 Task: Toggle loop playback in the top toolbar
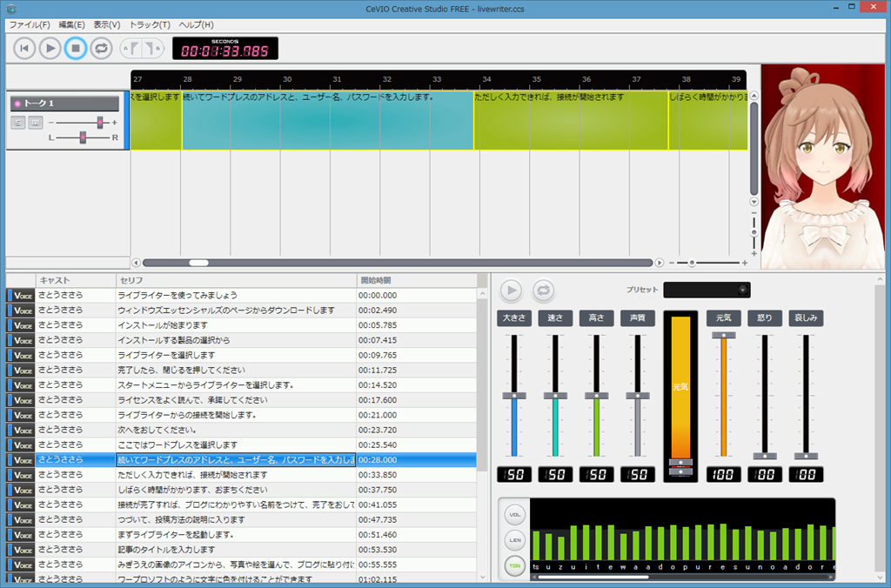click(x=101, y=49)
